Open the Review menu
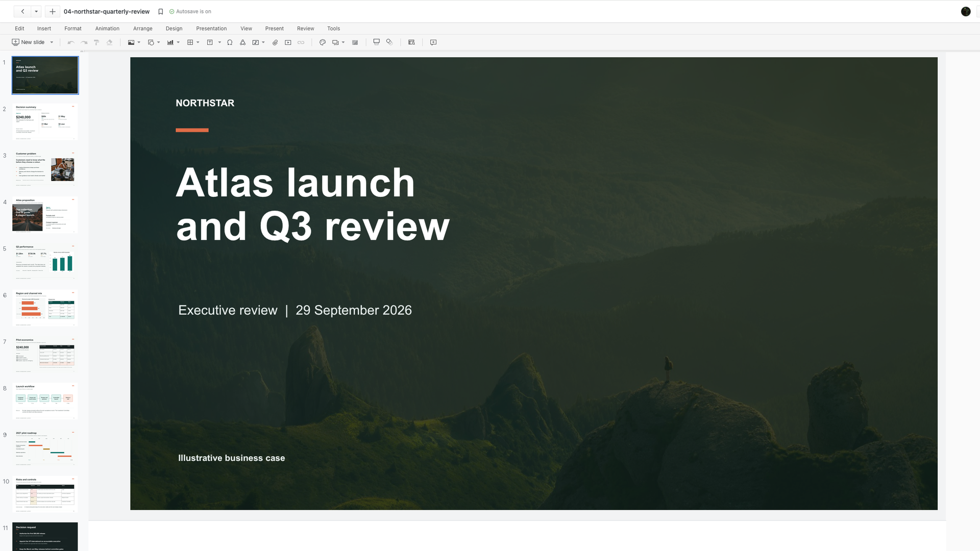 coord(306,29)
